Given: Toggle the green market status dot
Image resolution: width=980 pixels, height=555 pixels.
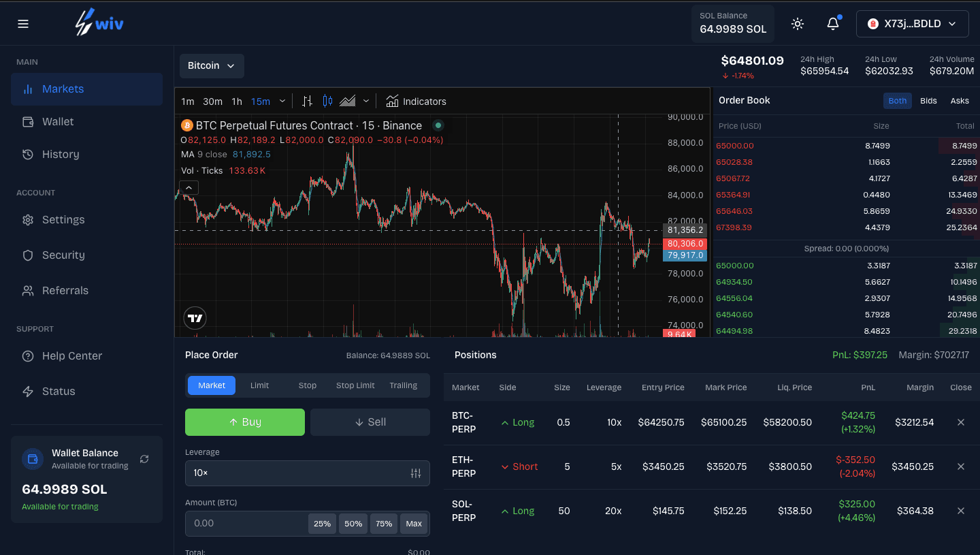Looking at the screenshot, I should [438, 125].
